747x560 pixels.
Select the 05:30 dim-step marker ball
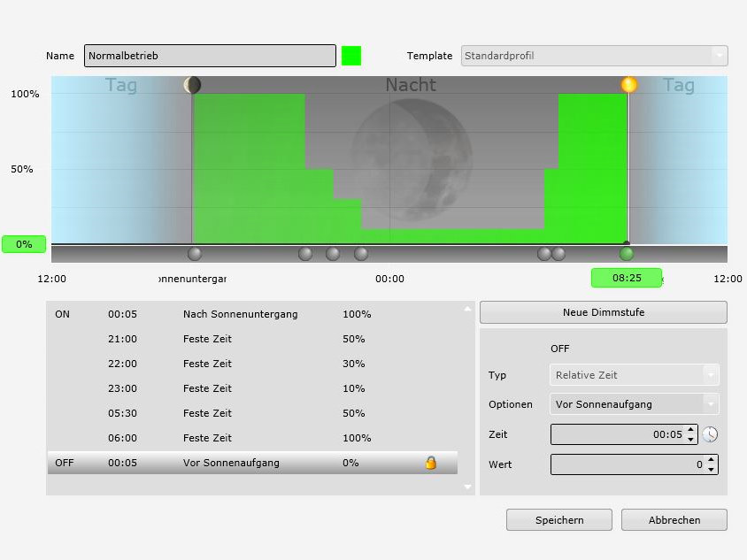543,254
